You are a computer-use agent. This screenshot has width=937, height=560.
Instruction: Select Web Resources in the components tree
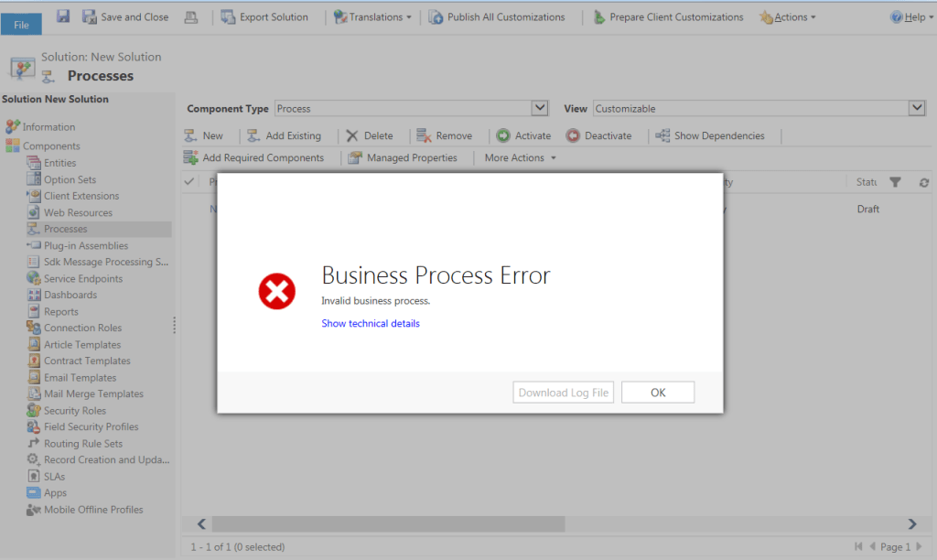coord(78,212)
